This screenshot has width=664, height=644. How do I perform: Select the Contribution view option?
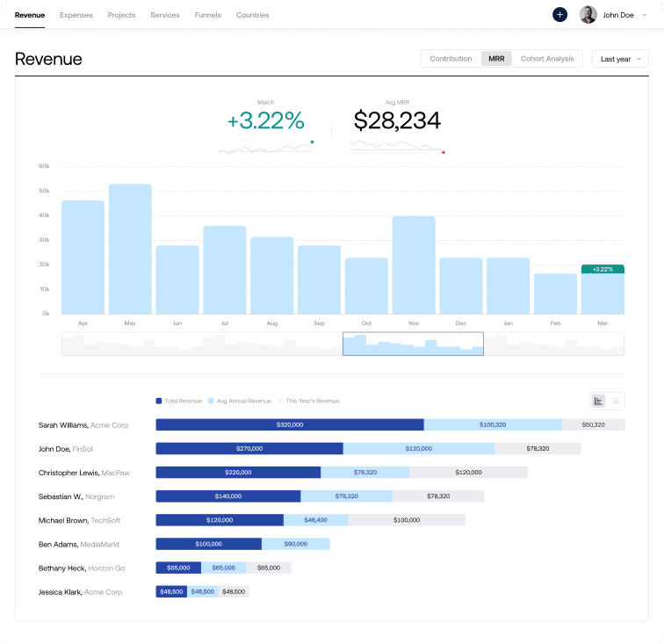click(x=451, y=59)
